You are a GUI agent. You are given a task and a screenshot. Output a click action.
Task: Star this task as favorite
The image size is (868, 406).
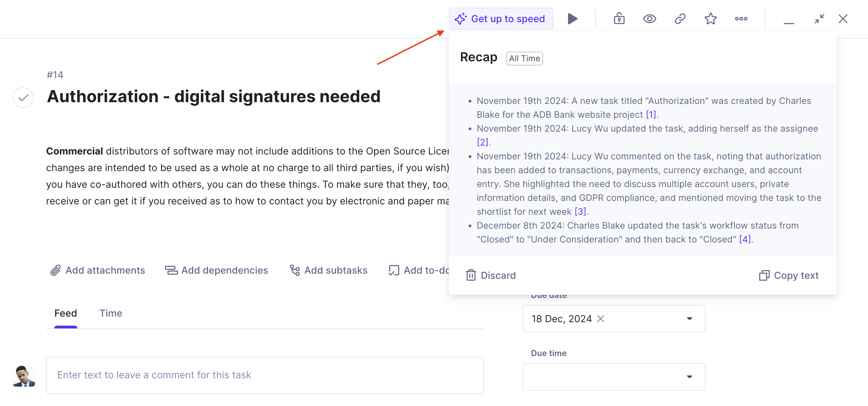[x=710, y=19]
